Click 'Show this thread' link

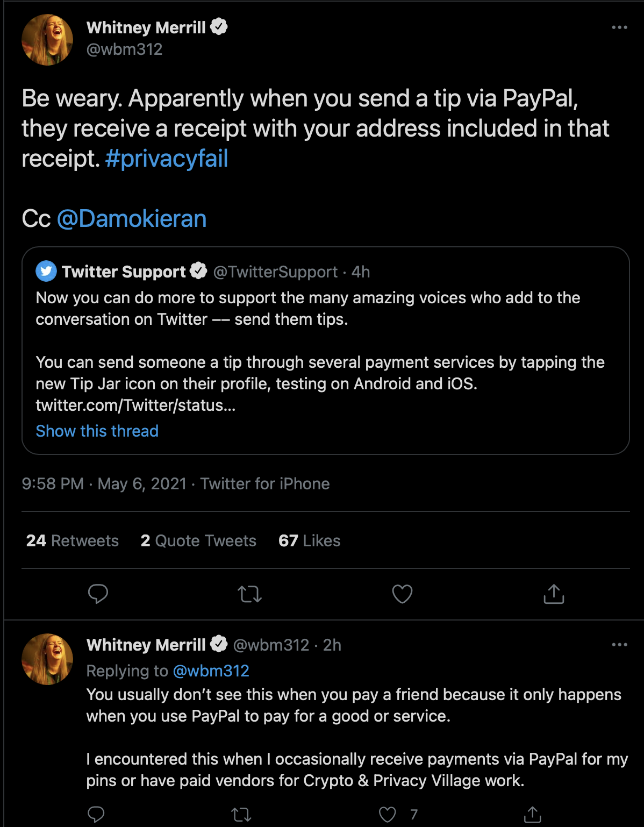(97, 431)
